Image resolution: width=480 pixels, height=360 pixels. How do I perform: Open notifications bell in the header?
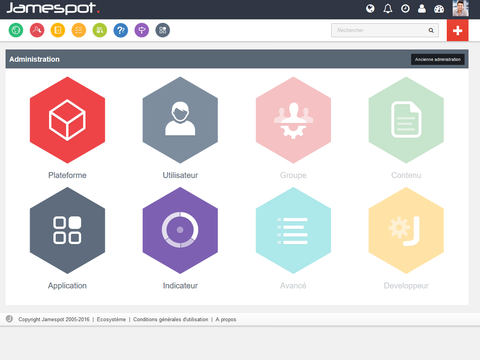click(388, 8)
